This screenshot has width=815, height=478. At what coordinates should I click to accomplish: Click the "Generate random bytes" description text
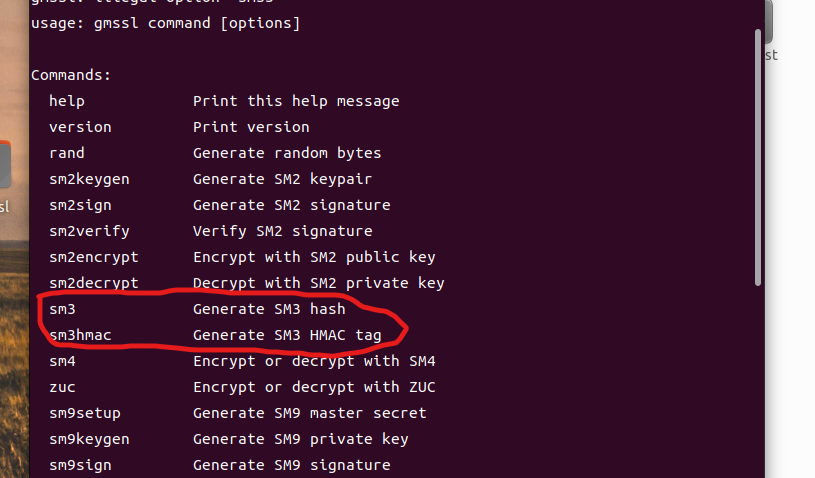[x=287, y=153]
